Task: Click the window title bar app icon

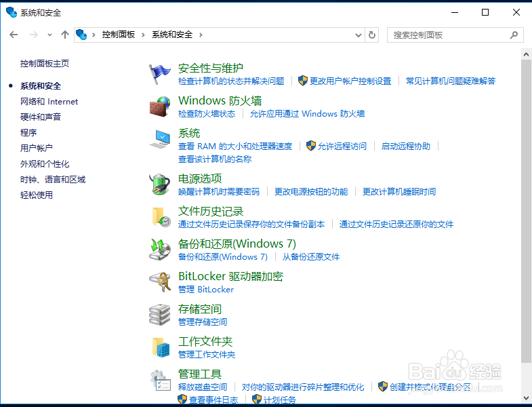Action: click(12, 12)
